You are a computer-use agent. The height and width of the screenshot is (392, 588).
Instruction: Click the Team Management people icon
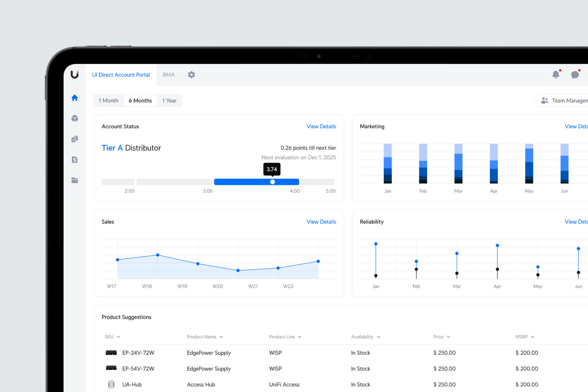pyautogui.click(x=545, y=100)
